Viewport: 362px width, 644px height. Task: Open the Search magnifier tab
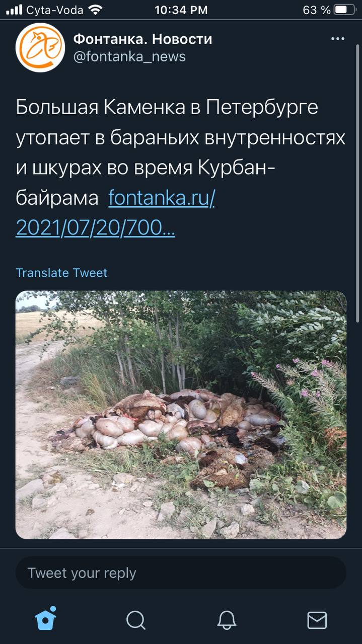tap(136, 620)
